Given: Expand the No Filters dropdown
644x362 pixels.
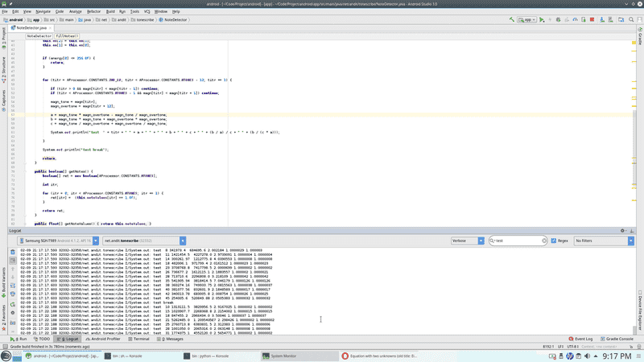Looking at the screenshot, I should point(603,241).
